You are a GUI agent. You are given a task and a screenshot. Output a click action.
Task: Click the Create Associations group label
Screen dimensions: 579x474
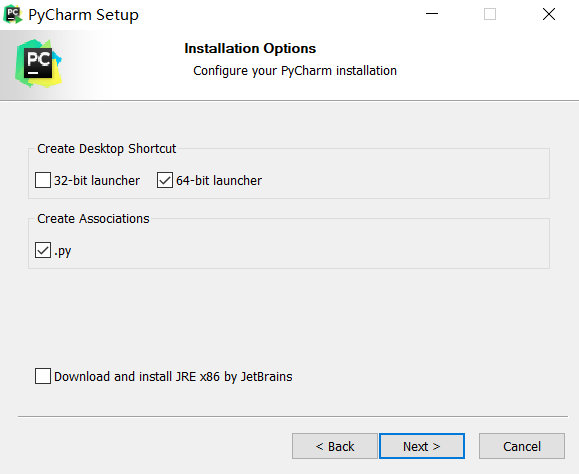pos(93,219)
